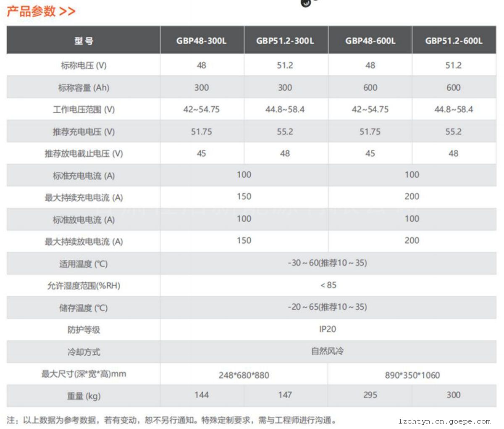Click the 标称电压 (V) row label
Image resolution: width=504 pixels, height=429 pixels.
pyautogui.click(x=84, y=66)
